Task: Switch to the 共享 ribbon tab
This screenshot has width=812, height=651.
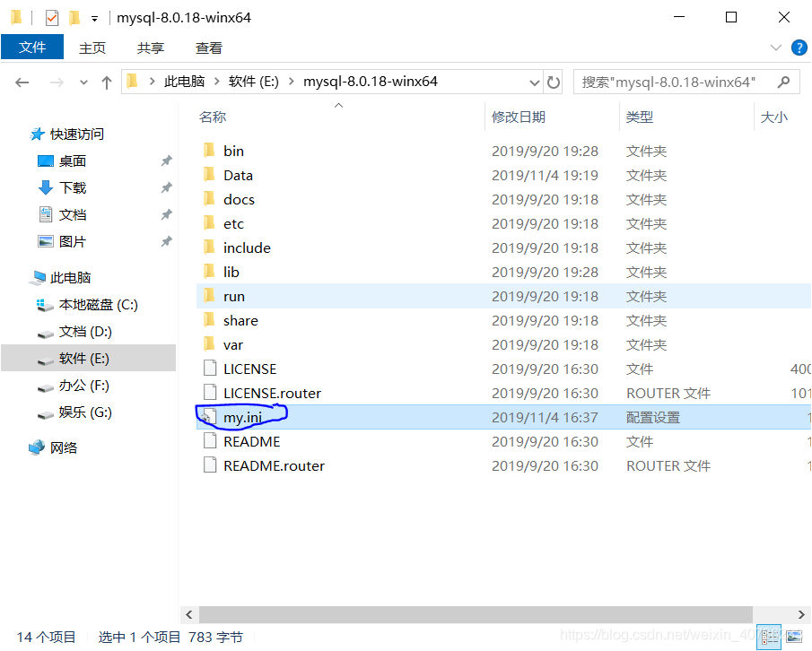Action: [151, 48]
